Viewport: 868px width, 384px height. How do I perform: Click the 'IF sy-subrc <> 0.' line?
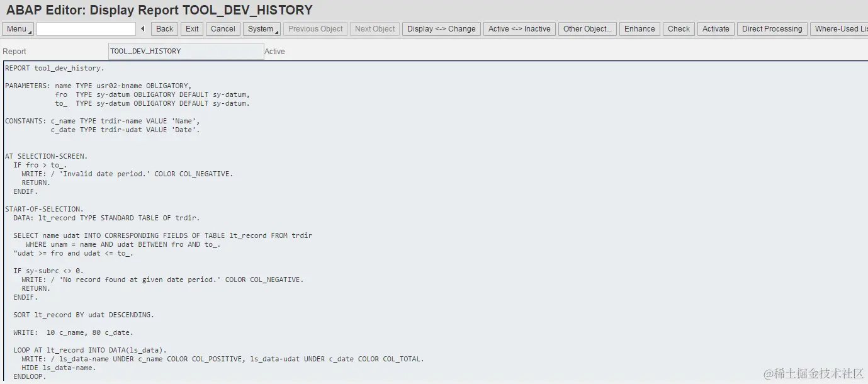48,271
